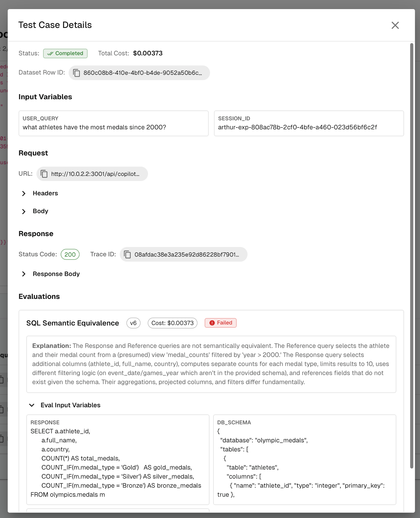Image resolution: width=420 pixels, height=518 pixels.
Task: Click the Dataset Row ID chip text
Action: [143, 73]
